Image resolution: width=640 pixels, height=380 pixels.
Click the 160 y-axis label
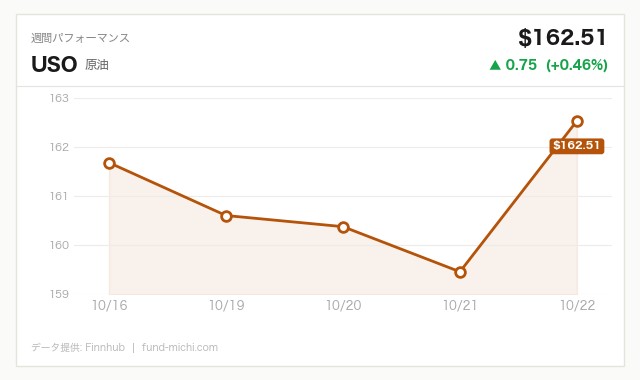tap(60, 245)
